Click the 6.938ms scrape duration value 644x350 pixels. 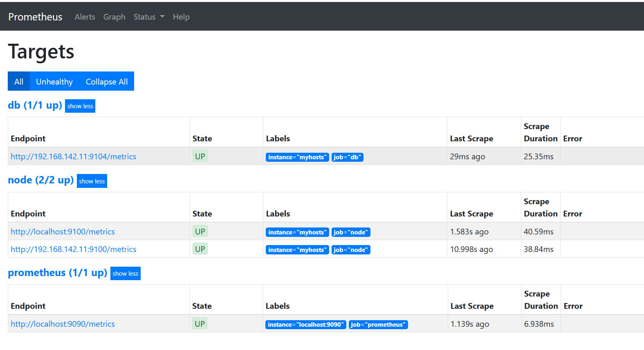(539, 324)
